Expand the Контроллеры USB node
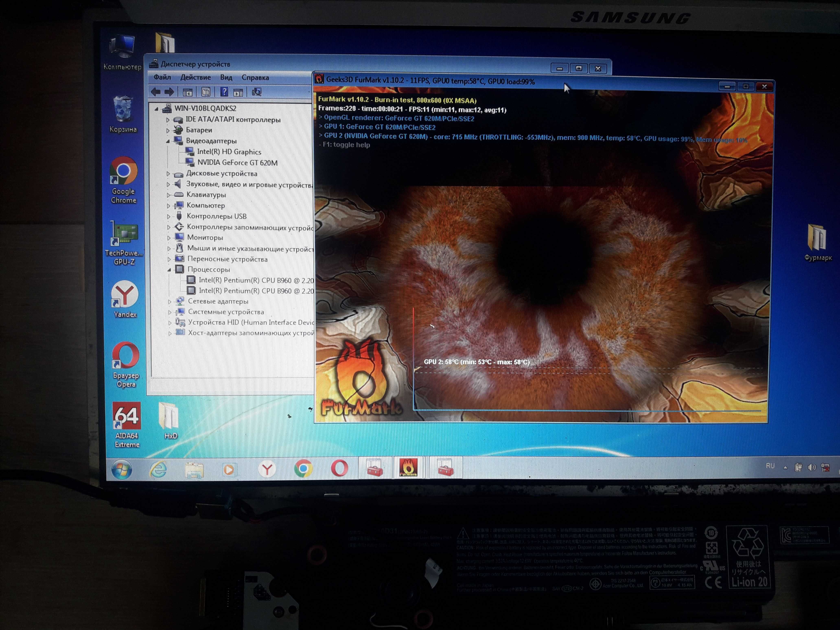 [x=169, y=217]
